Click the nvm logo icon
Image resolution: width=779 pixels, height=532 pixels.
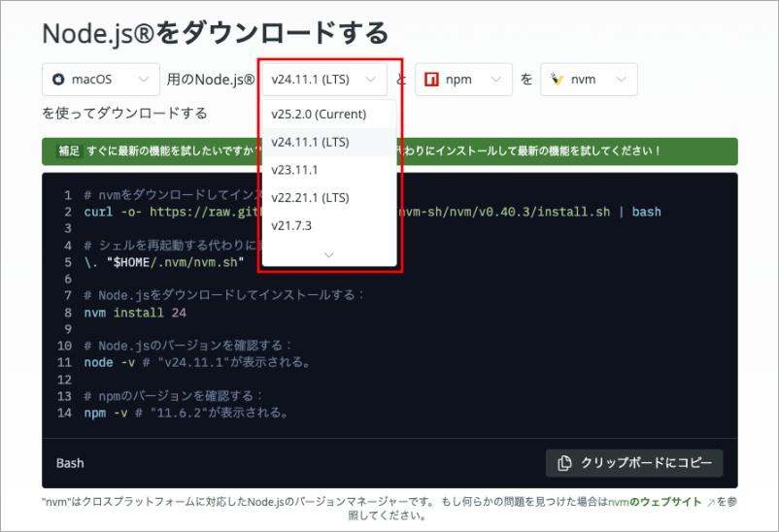[557, 80]
